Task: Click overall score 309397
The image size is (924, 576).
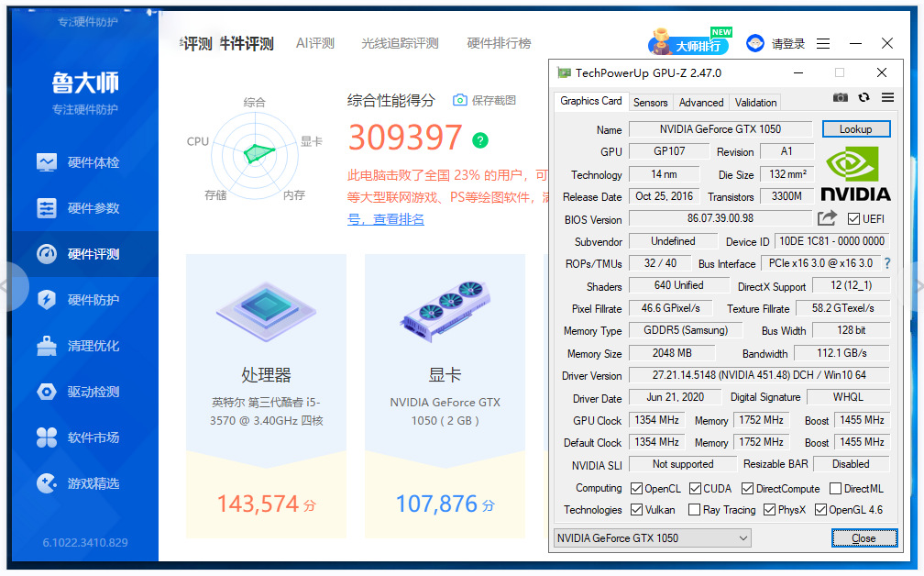Action: (x=405, y=138)
